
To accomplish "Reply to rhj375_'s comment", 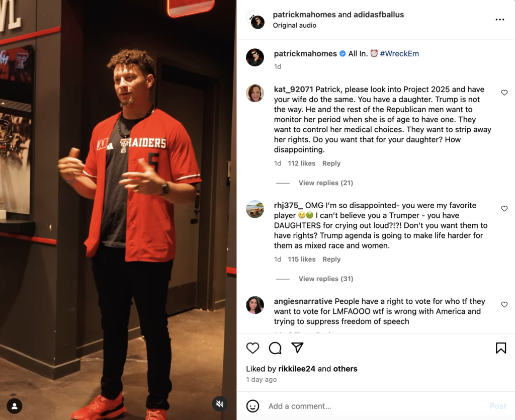I will pyautogui.click(x=331, y=259).
